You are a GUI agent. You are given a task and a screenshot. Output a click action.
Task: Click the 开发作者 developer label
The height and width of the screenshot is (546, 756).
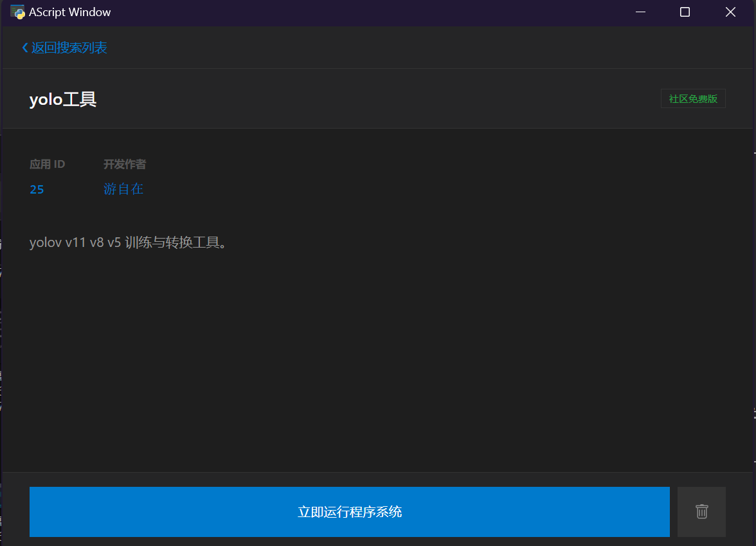pyautogui.click(x=125, y=164)
